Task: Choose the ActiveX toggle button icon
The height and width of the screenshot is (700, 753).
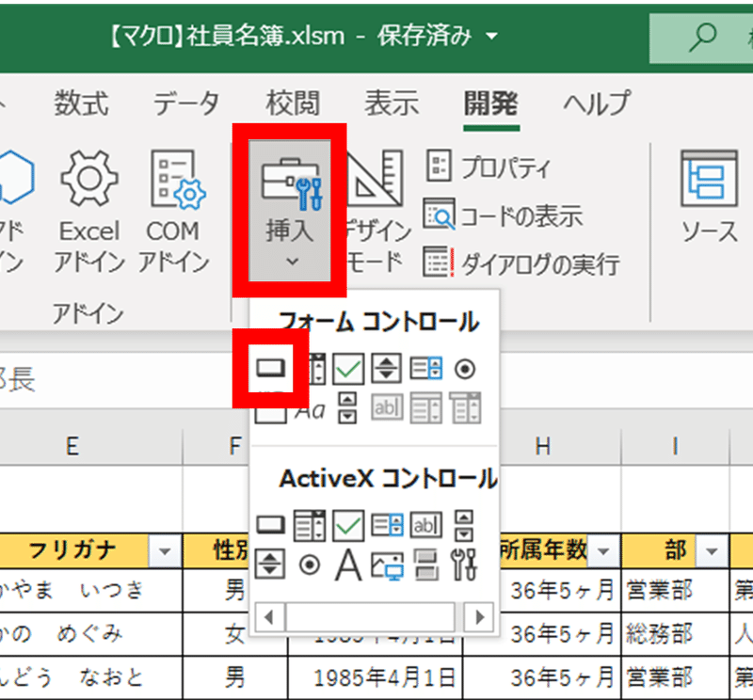Action: click(426, 565)
